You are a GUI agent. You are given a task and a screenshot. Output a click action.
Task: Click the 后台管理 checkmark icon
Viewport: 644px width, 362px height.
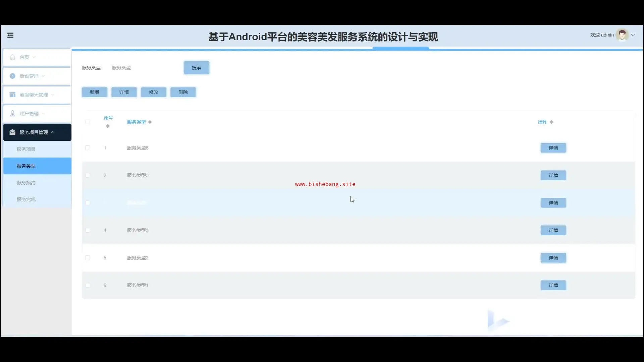[12, 76]
